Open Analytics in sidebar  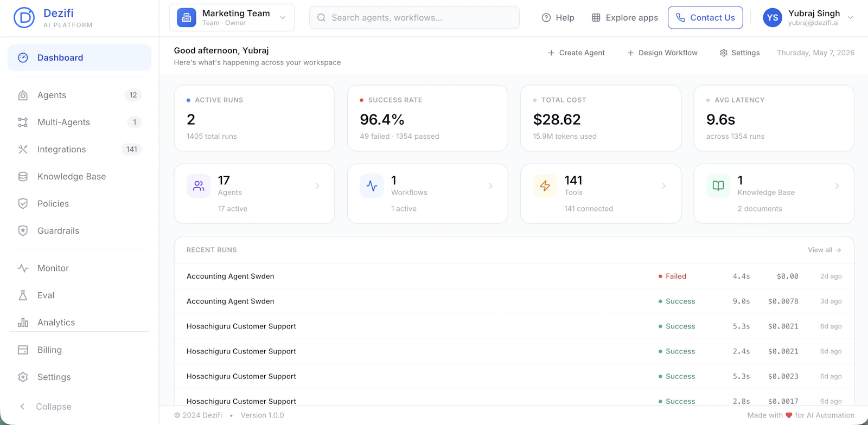coord(79,323)
